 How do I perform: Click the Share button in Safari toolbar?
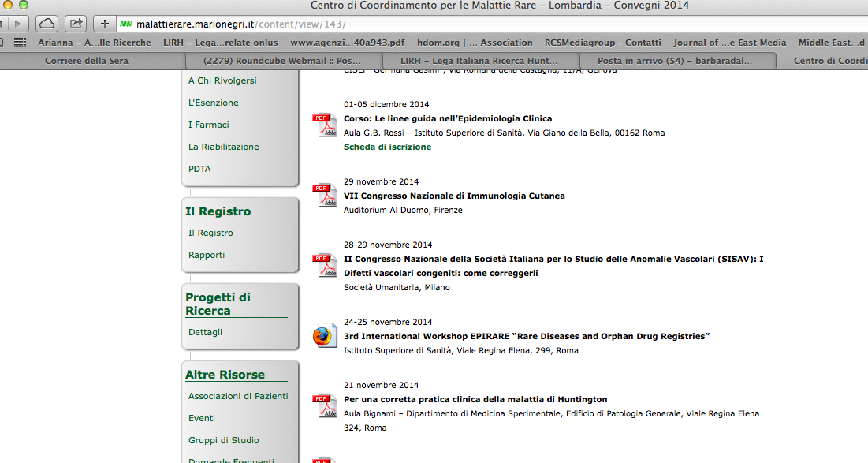click(x=76, y=24)
